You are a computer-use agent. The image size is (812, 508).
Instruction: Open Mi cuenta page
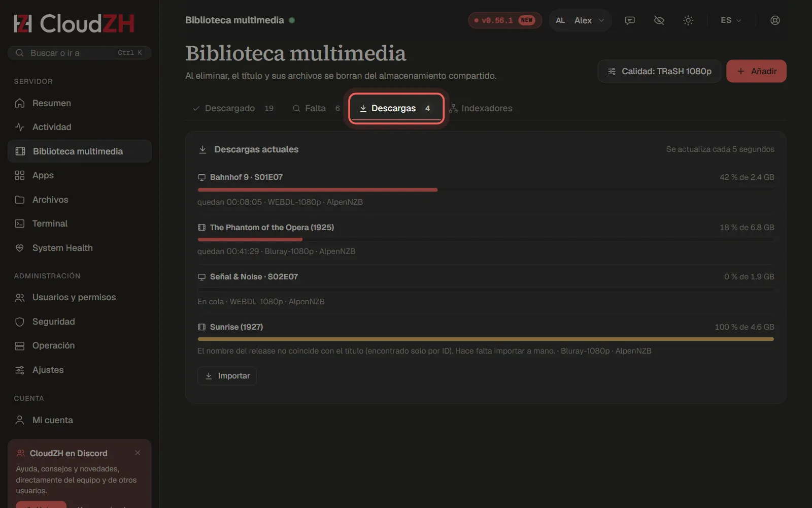coord(80,420)
